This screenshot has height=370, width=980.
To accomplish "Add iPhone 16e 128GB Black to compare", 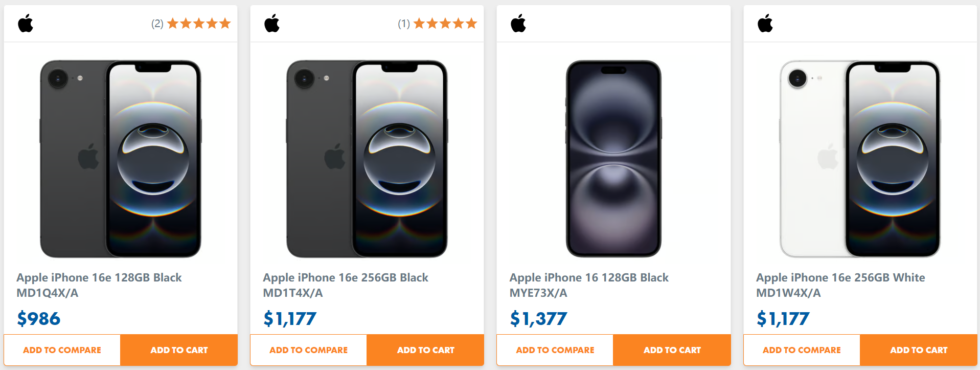I will [x=62, y=350].
